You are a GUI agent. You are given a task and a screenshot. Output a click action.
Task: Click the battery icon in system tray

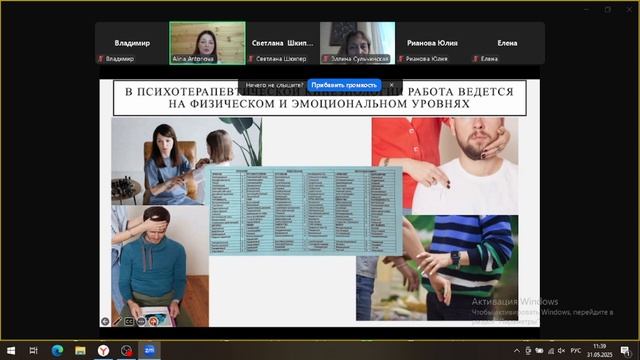pos(539,351)
